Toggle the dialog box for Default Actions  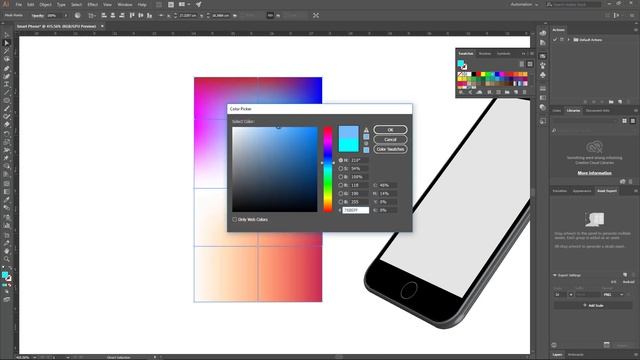click(562, 40)
